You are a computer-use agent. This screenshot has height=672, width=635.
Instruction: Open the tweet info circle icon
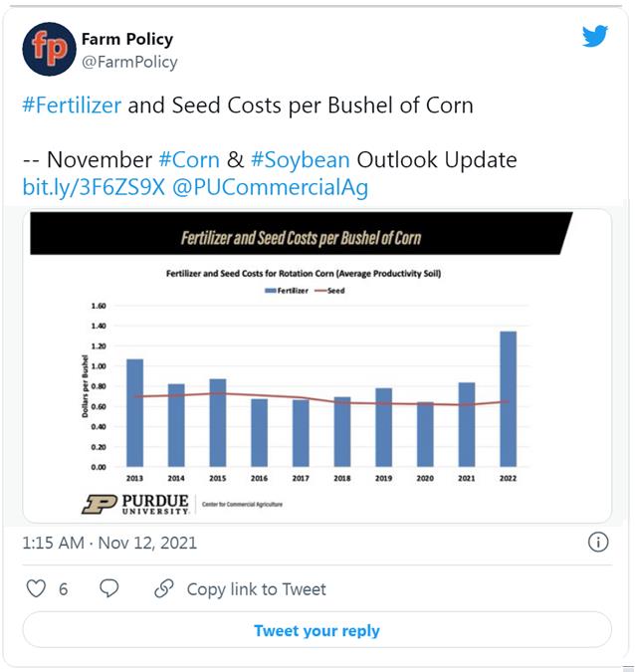pos(598,543)
